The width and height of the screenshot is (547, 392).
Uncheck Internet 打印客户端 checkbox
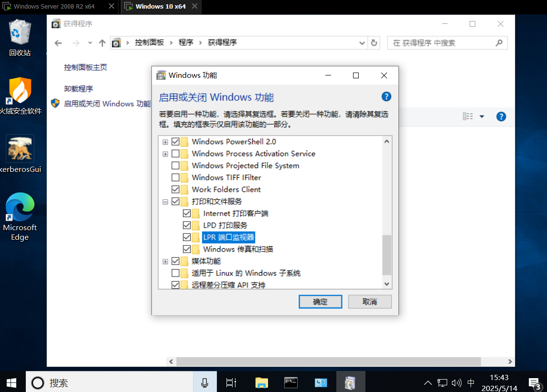(187, 213)
